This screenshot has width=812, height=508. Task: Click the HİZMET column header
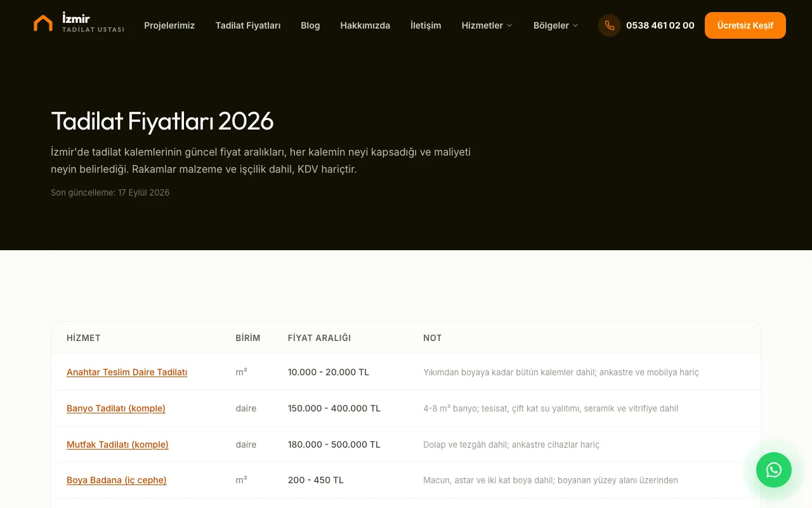tap(84, 338)
